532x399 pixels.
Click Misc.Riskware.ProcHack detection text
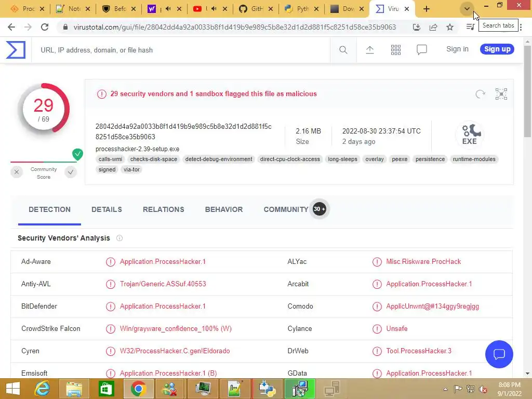[x=423, y=262]
